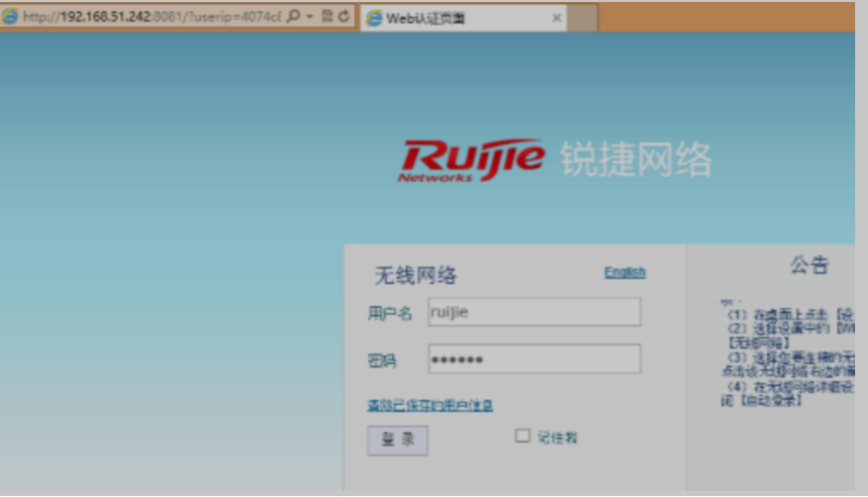Click the 无线网络 heading text

pos(416,275)
